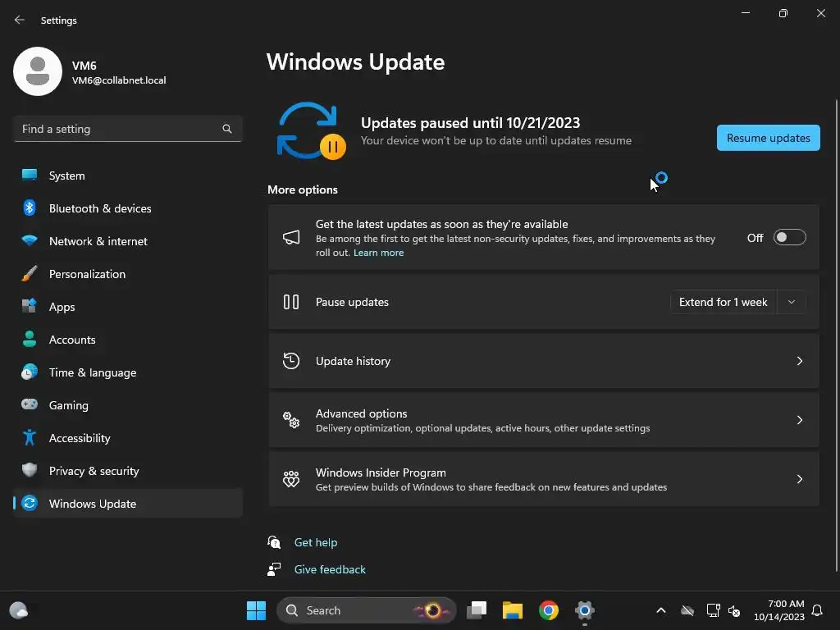Click the pause bars icon beside Pause updates
840x630 pixels.
(291, 302)
